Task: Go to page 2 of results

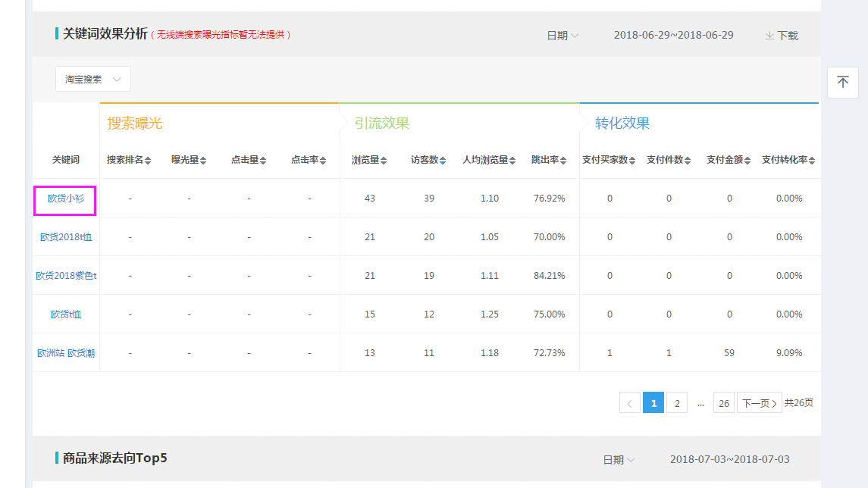Action: pyautogui.click(x=677, y=403)
